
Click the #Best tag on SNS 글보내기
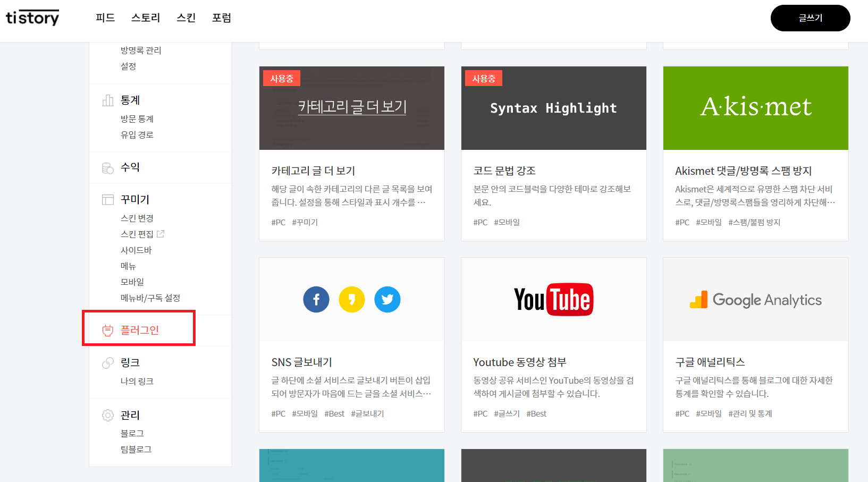tap(334, 414)
